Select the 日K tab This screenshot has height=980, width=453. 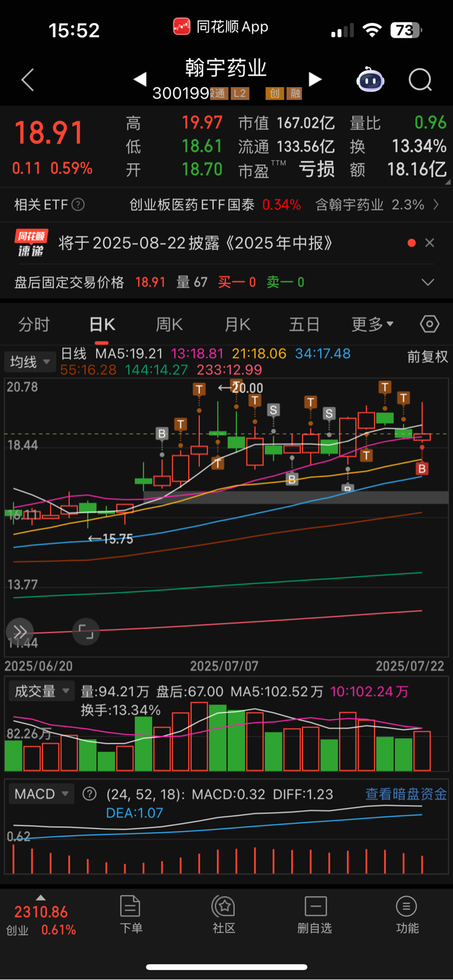[102, 324]
